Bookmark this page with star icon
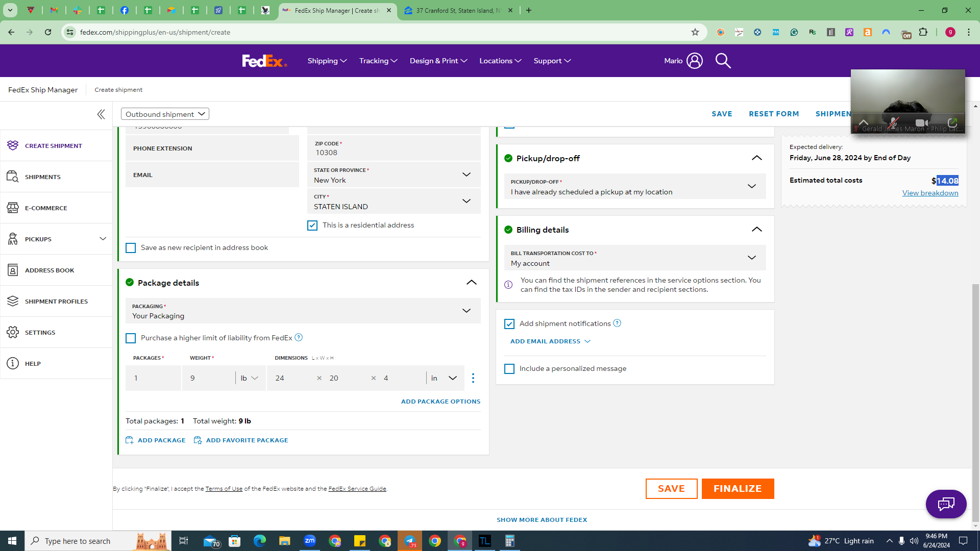This screenshot has height=551, width=980. tap(695, 32)
